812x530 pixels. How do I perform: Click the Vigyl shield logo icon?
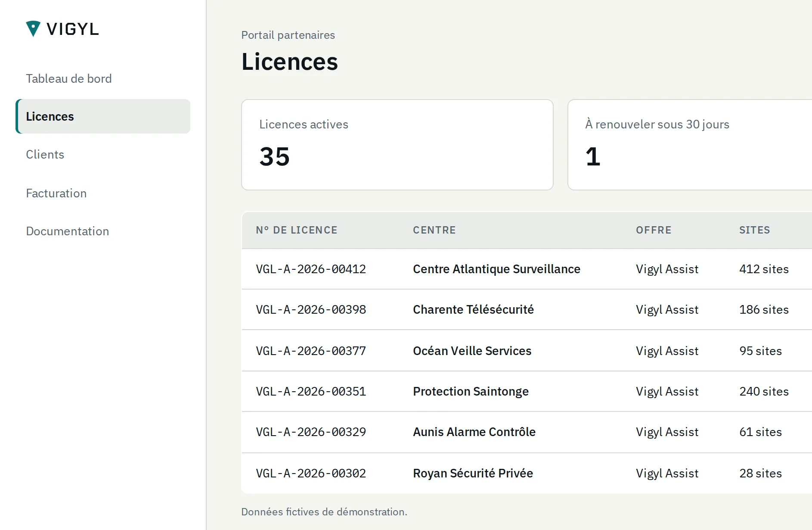(33, 29)
